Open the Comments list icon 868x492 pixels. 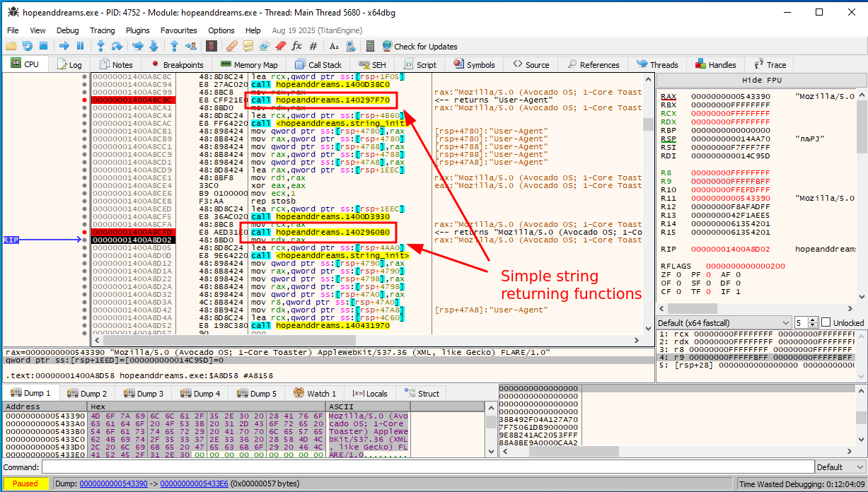tap(248, 46)
